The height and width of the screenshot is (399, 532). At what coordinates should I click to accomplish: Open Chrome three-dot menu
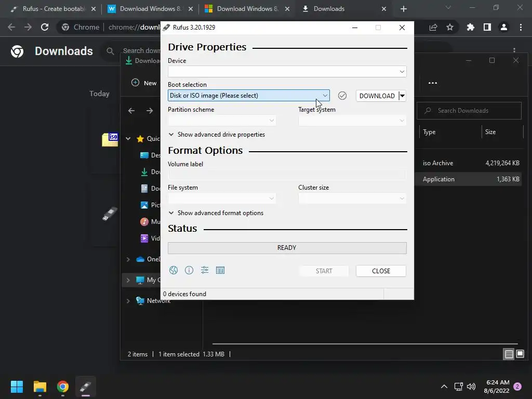click(521, 27)
